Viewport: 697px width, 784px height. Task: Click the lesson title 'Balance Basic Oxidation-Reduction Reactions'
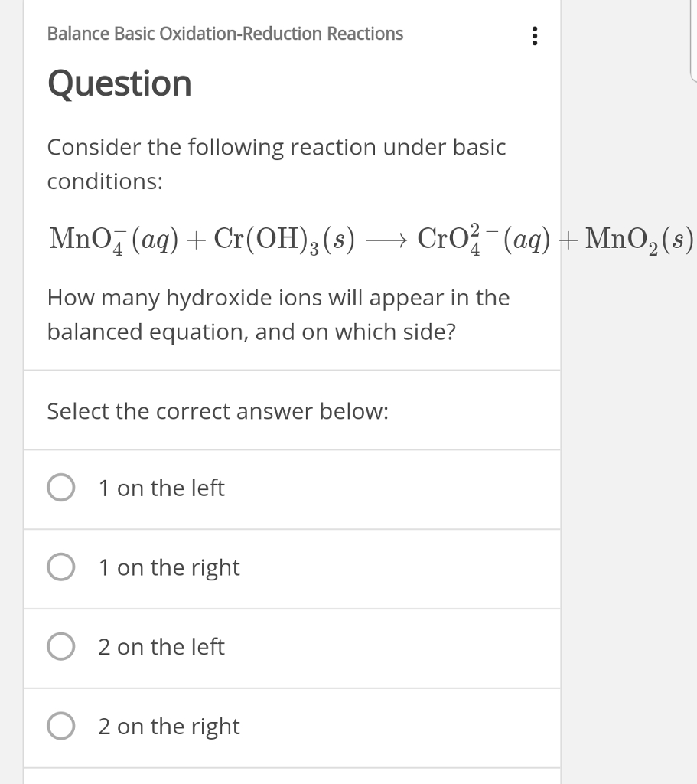click(224, 34)
